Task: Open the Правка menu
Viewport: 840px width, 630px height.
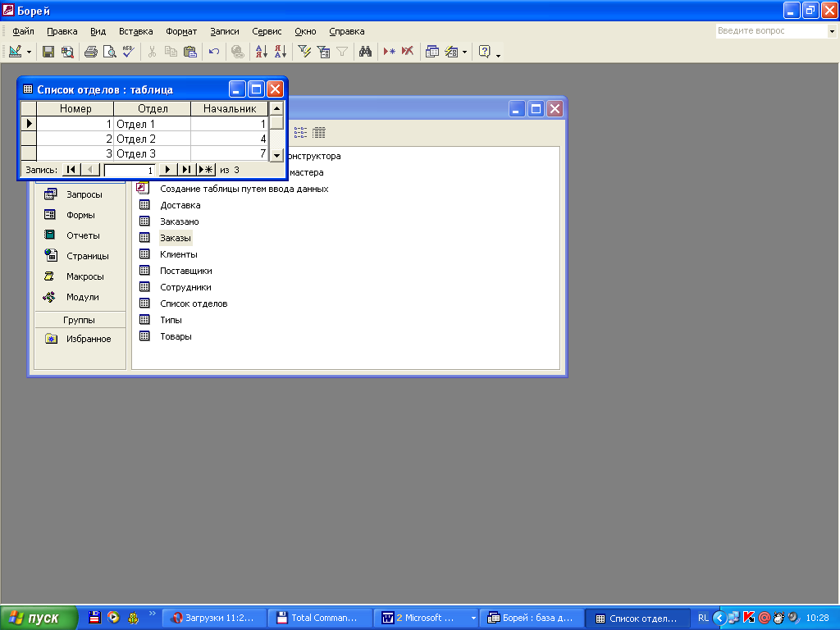Action: 62,31
